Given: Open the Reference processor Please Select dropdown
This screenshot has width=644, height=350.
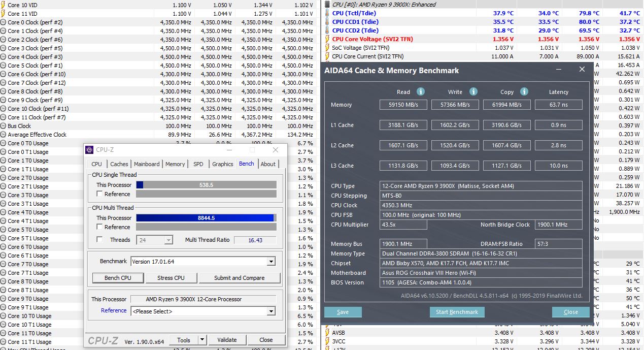Looking at the screenshot, I should (271, 311).
